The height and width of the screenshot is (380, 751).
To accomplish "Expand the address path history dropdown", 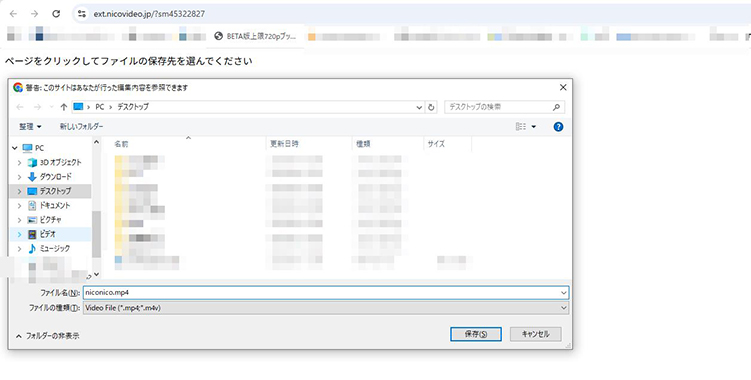I will pos(420,107).
